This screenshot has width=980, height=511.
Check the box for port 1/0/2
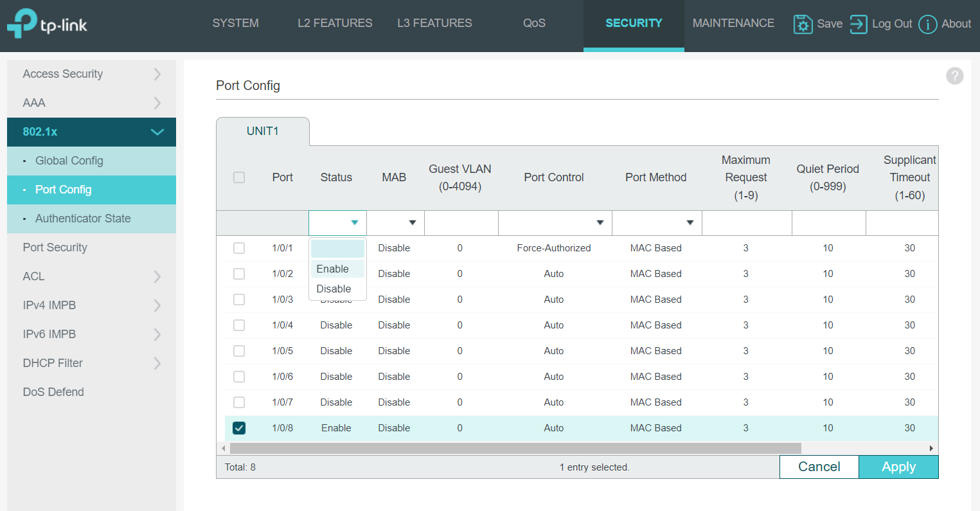click(x=239, y=274)
